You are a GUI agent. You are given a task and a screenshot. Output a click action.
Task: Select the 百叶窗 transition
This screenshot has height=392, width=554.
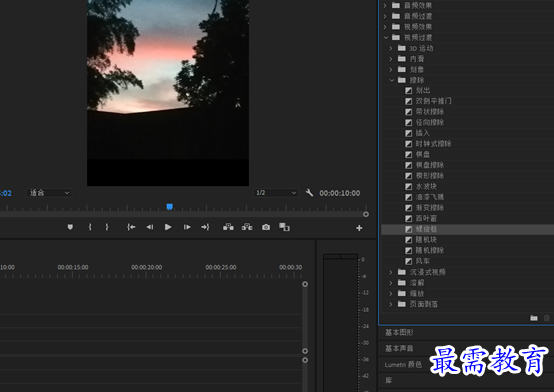click(x=426, y=218)
